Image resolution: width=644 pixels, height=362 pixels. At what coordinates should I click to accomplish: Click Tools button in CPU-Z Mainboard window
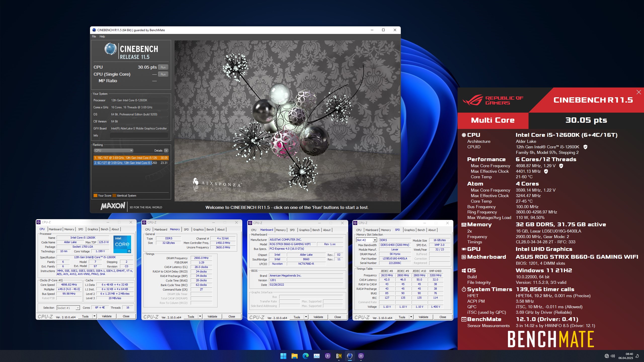(297, 317)
